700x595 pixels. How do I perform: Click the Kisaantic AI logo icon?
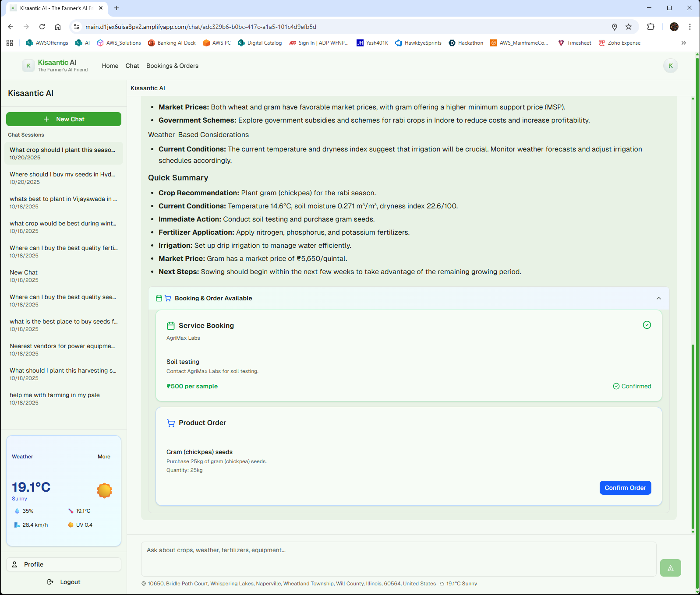pyautogui.click(x=28, y=66)
